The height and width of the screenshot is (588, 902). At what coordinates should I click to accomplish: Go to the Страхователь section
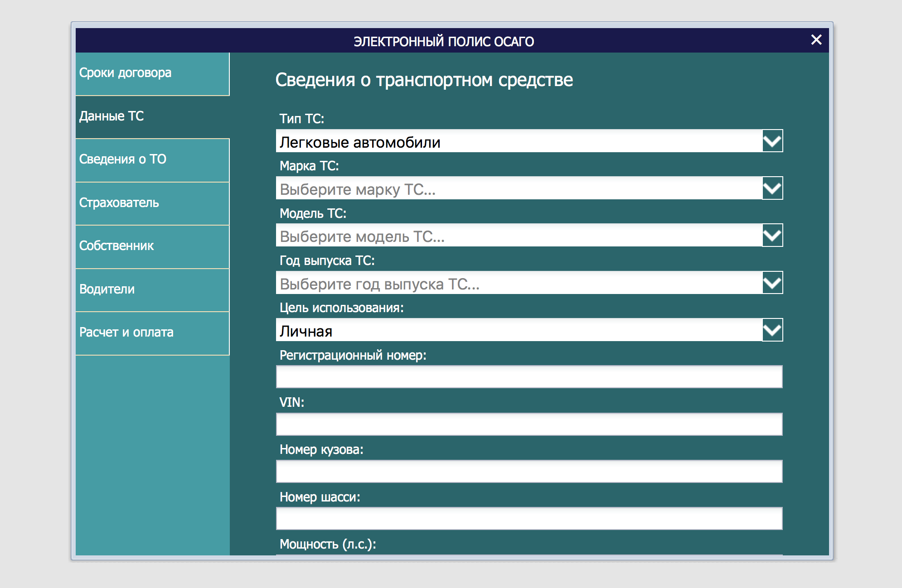[153, 203]
